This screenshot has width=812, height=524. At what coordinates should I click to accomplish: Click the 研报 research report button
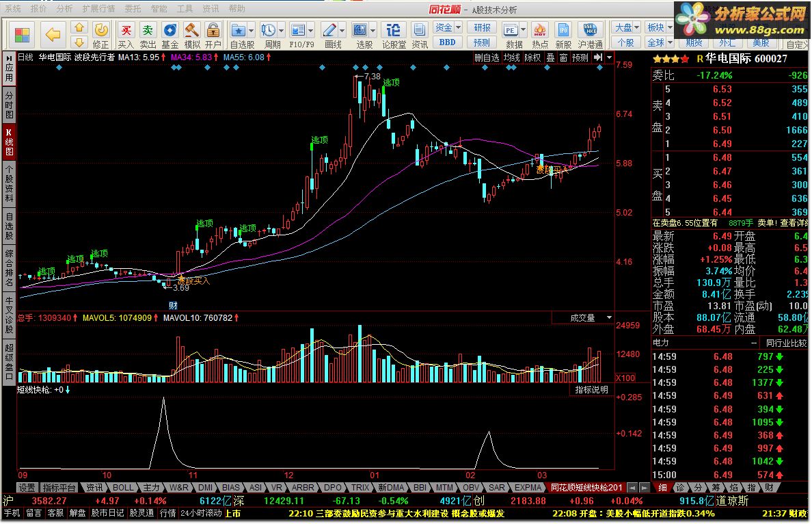[482, 27]
